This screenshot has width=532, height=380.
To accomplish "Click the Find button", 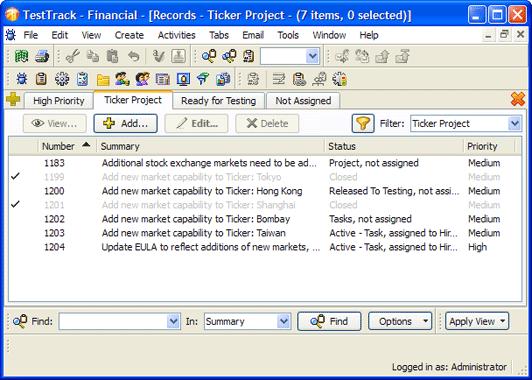I will click(x=329, y=321).
